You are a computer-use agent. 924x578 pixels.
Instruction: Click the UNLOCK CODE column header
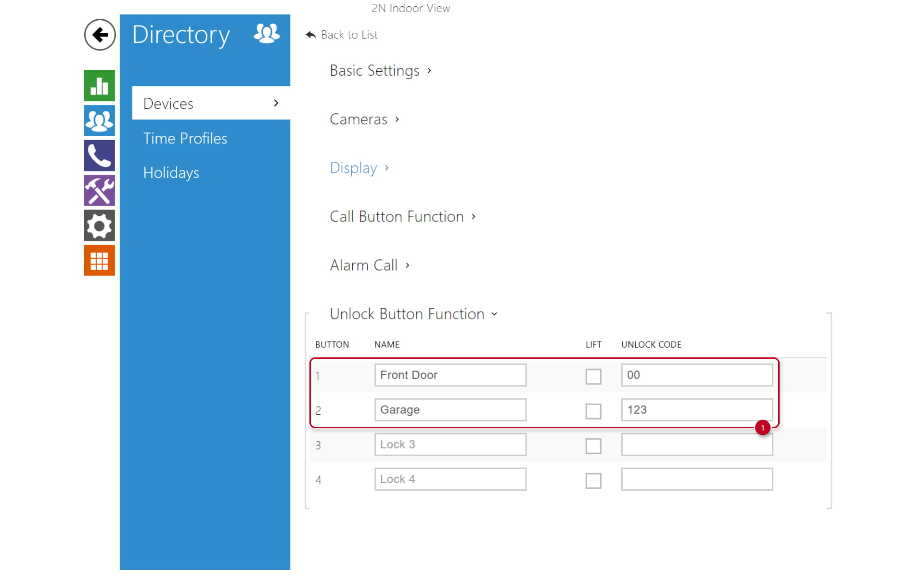click(x=651, y=344)
